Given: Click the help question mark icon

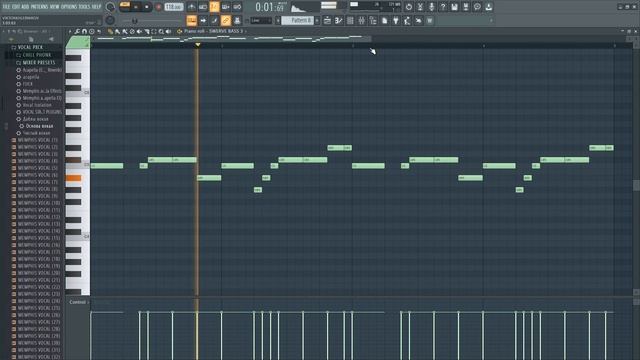Looking at the screenshot, I should (x=443, y=7).
